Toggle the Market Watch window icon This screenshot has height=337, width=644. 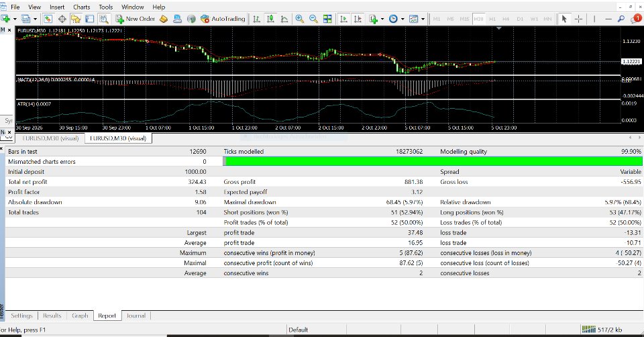tap(48, 19)
